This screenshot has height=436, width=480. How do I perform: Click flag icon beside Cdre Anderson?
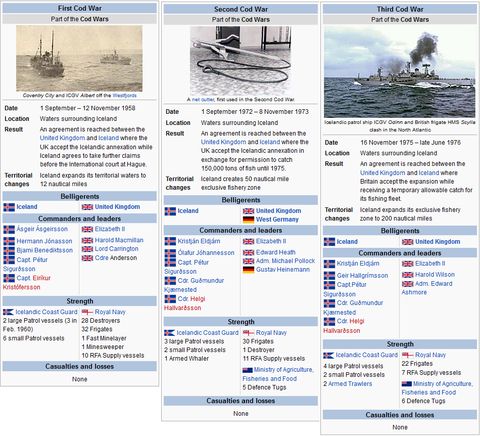(x=87, y=258)
